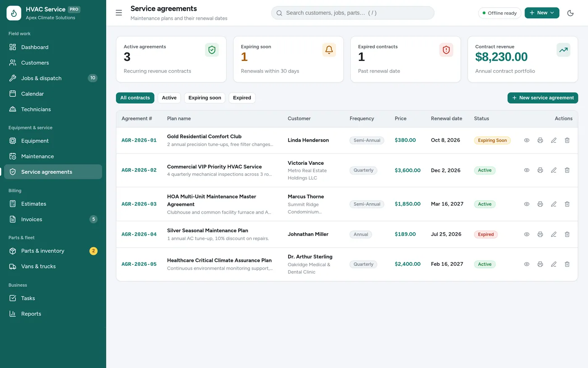This screenshot has height=368, width=588.
Task: Open Reports in sidebar
Action: click(x=53, y=314)
